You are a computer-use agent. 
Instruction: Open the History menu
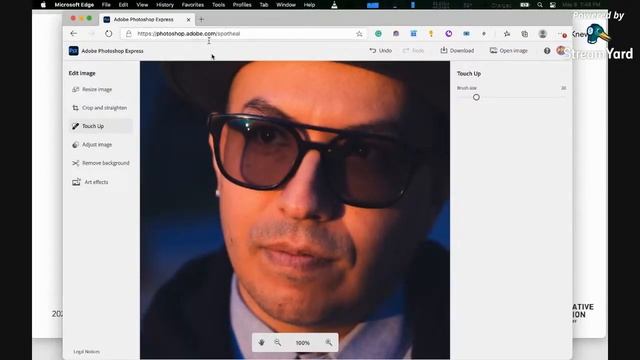tap(165, 5)
